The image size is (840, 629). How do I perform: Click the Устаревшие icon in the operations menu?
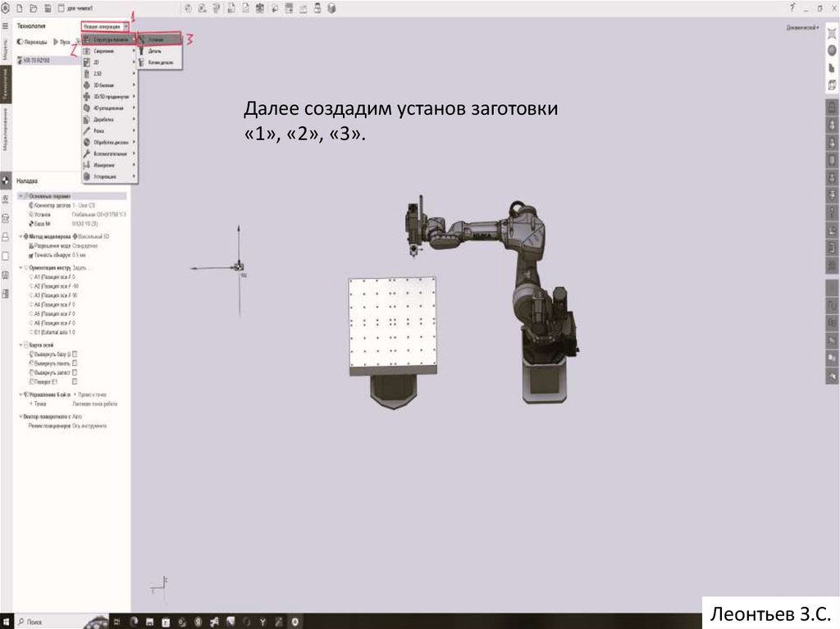(87, 176)
